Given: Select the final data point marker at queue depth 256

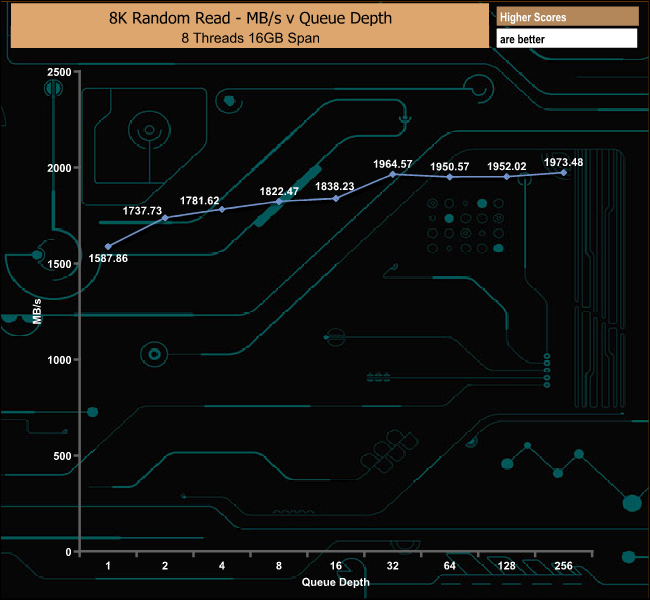Looking at the screenshot, I should 564,173.
